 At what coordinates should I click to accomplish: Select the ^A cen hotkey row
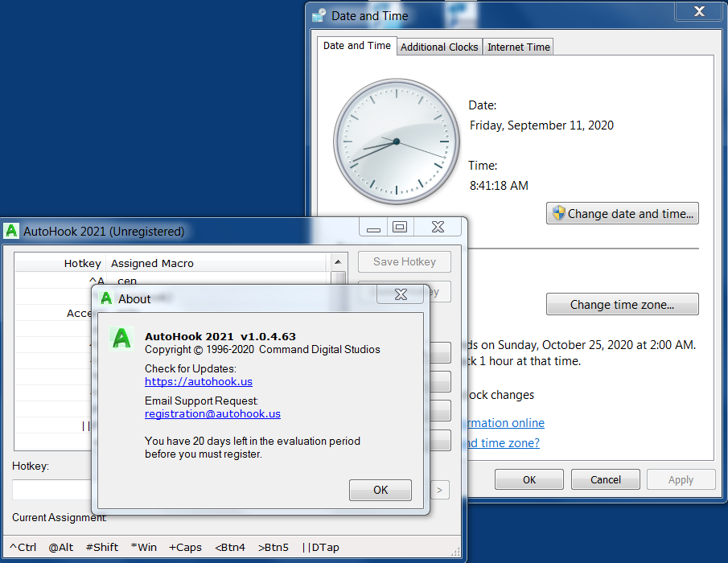172,281
